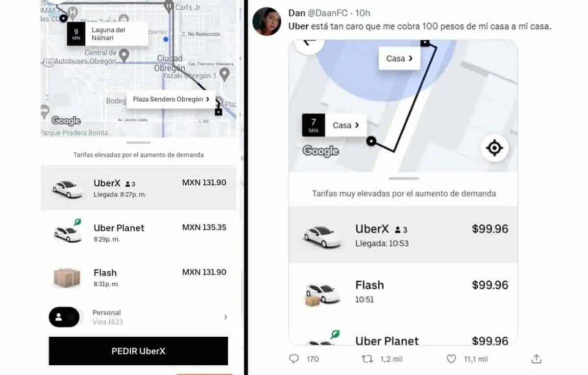
Task: Click the share tweet icon
Action: click(x=537, y=359)
